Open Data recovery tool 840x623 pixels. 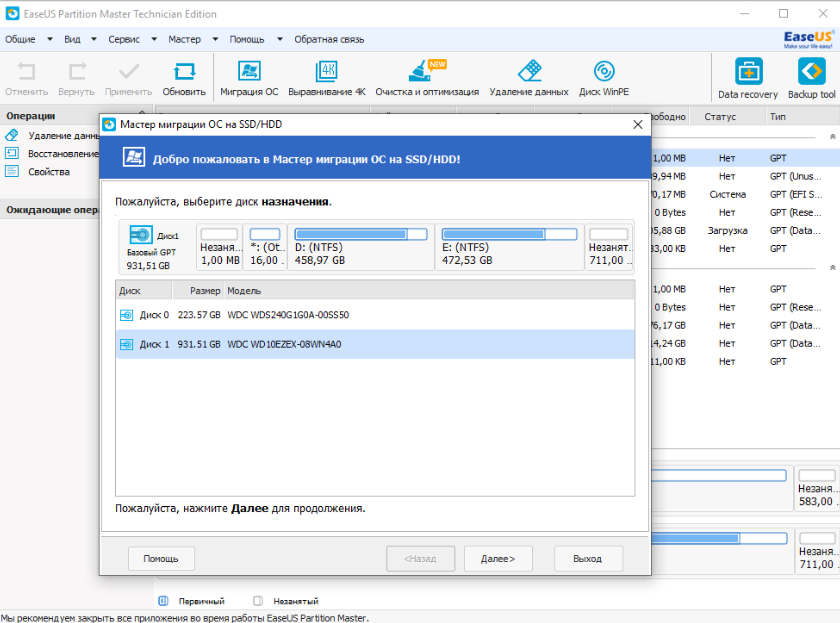tap(748, 71)
